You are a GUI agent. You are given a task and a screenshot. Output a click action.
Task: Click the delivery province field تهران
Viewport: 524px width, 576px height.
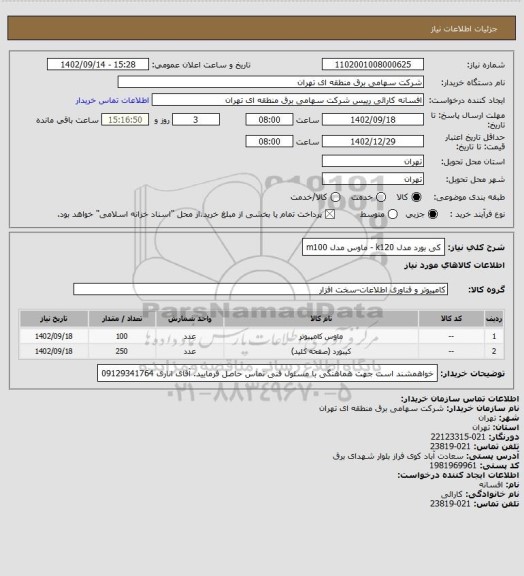coord(373,161)
